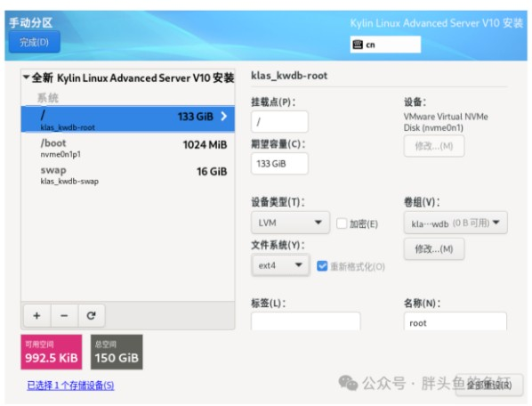The width and height of the screenshot is (532, 406).
Task: Click the 手动分区 title text
Action: [31, 23]
